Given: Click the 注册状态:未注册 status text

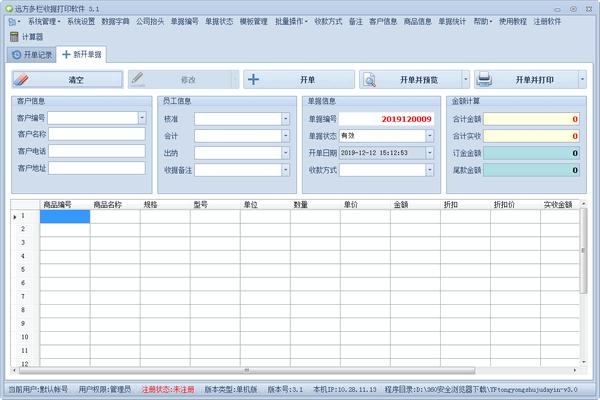Looking at the screenshot, I should coord(168,390).
